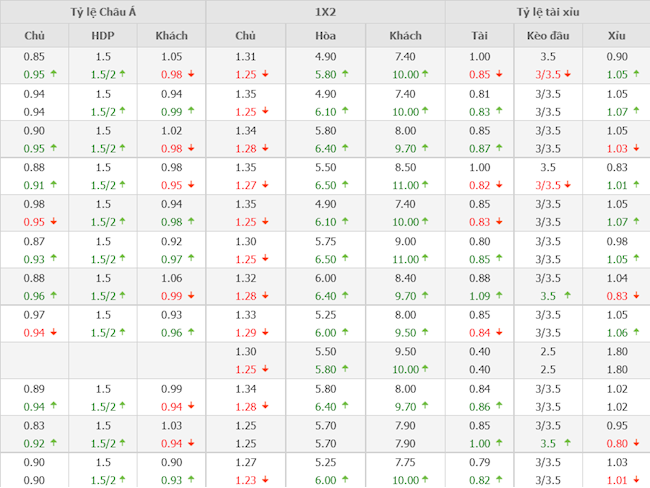Click the green up arrow beside green 0.92
The width and height of the screenshot is (650, 488).
pos(54,443)
